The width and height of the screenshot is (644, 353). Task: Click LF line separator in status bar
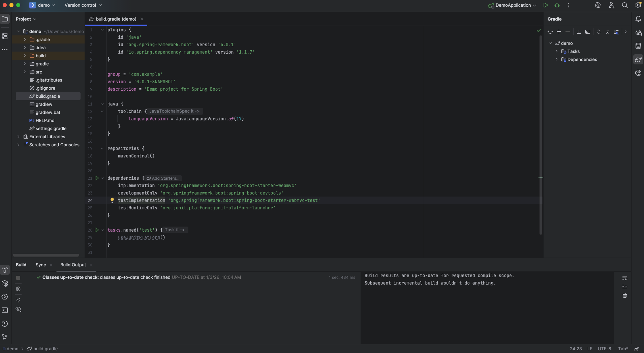click(590, 349)
